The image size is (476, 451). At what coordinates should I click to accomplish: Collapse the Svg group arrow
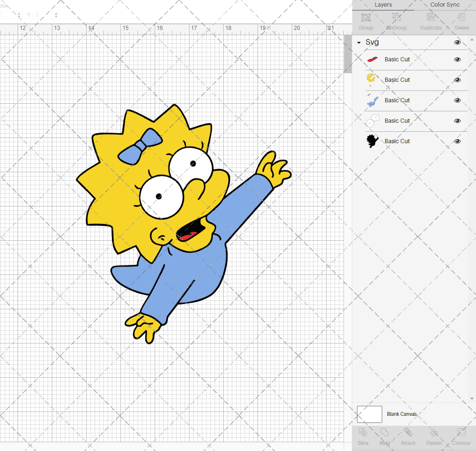pos(359,43)
